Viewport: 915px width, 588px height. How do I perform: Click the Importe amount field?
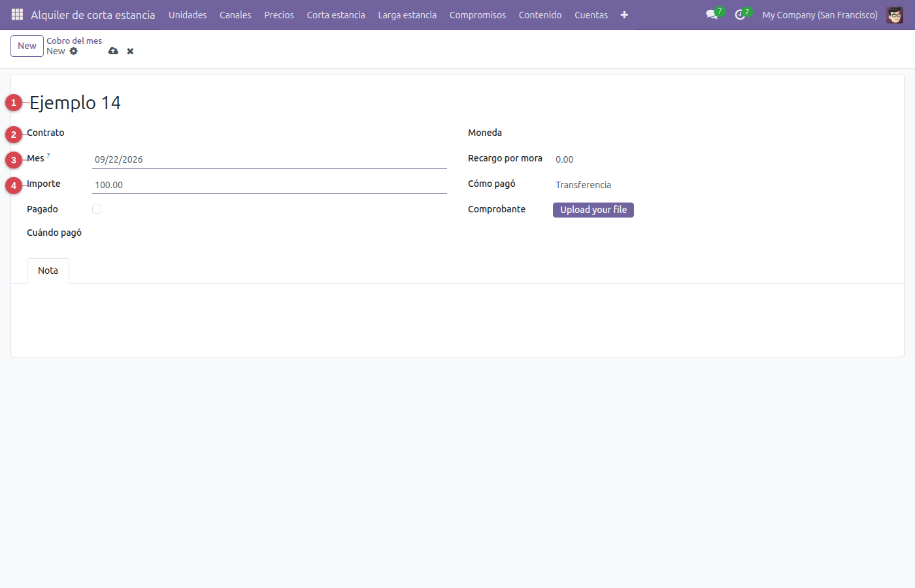[269, 185]
